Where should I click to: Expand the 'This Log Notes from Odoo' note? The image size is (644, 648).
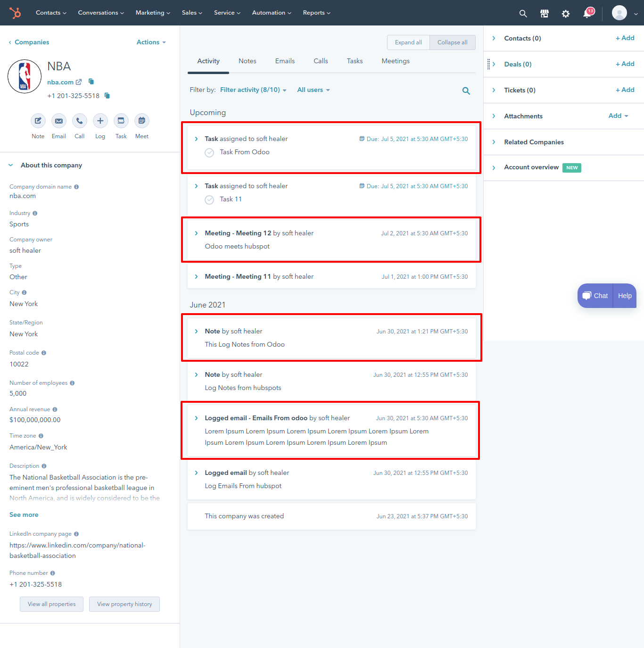tap(197, 332)
